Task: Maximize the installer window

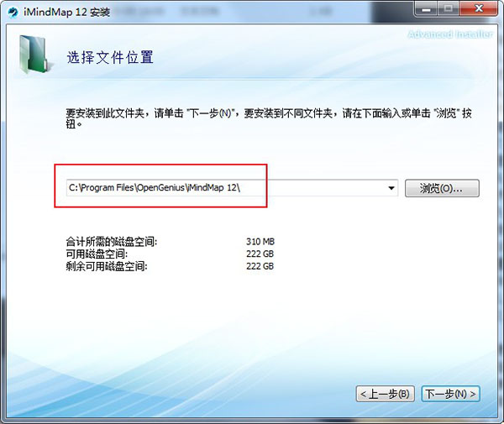Action: tap(448, 8)
